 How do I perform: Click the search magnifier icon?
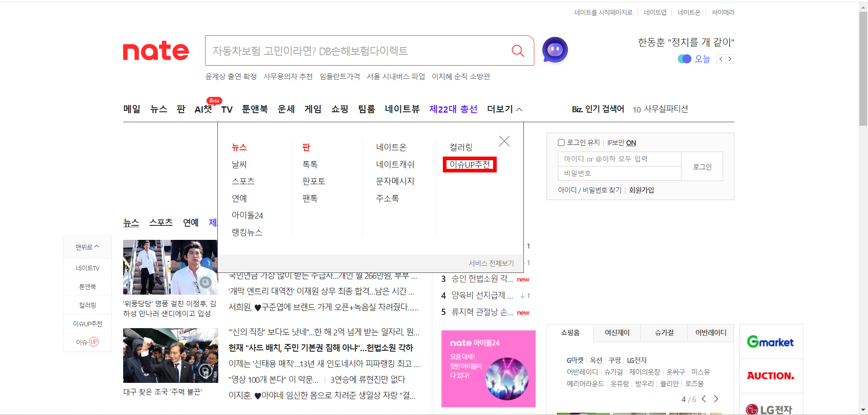[518, 51]
